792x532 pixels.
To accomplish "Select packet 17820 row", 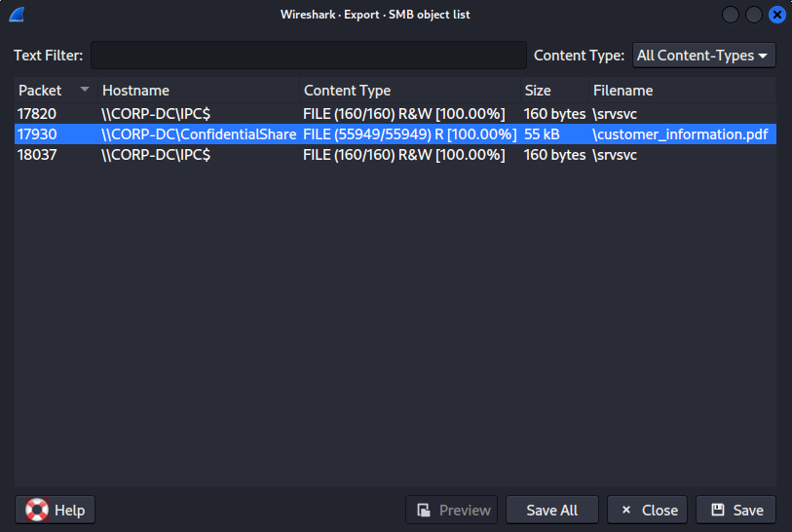I will (395, 114).
